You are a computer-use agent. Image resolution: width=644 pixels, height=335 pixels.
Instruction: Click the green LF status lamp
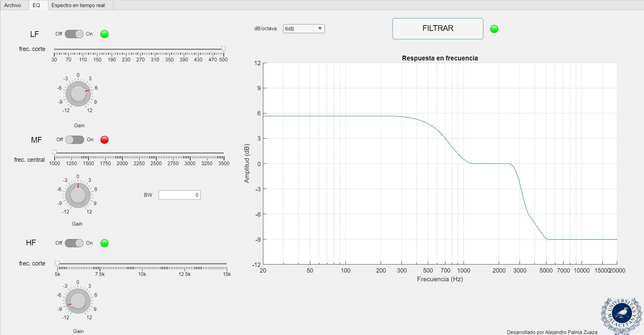coord(104,34)
